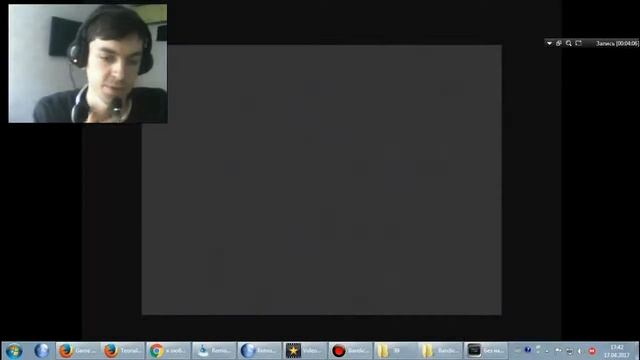Open the taskbar clock showing 17:42

tap(617, 351)
